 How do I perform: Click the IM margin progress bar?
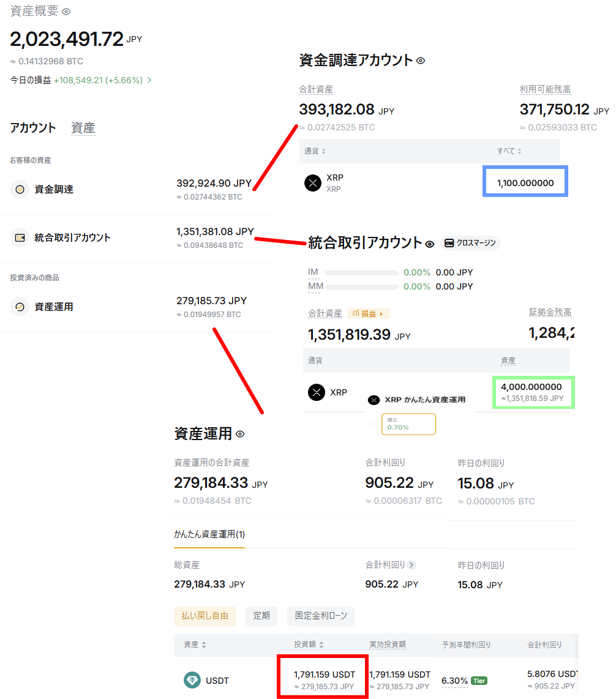(x=361, y=273)
